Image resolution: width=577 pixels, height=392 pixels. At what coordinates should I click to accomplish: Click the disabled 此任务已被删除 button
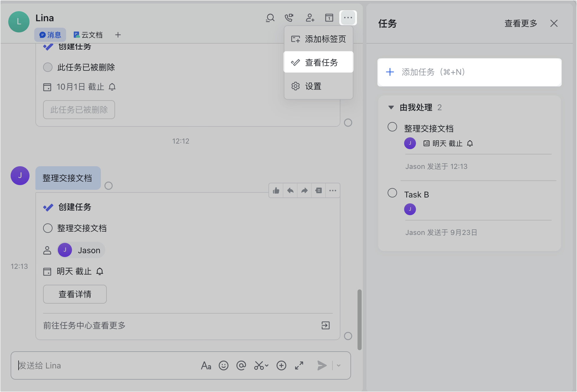point(79,110)
